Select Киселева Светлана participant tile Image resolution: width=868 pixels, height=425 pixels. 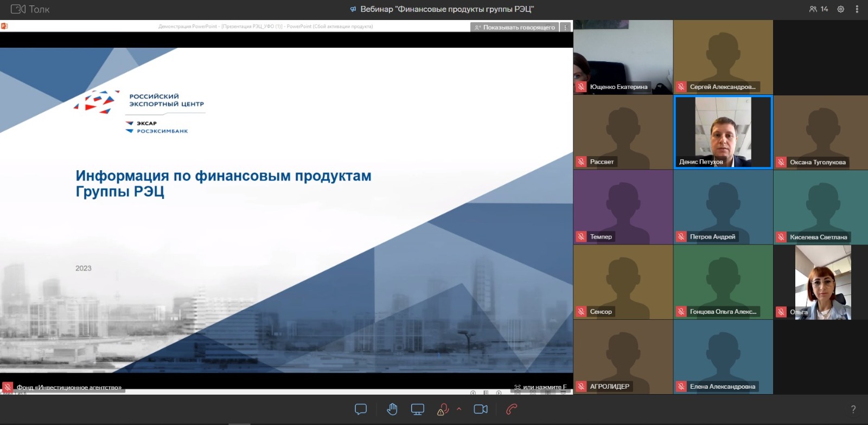coord(821,207)
